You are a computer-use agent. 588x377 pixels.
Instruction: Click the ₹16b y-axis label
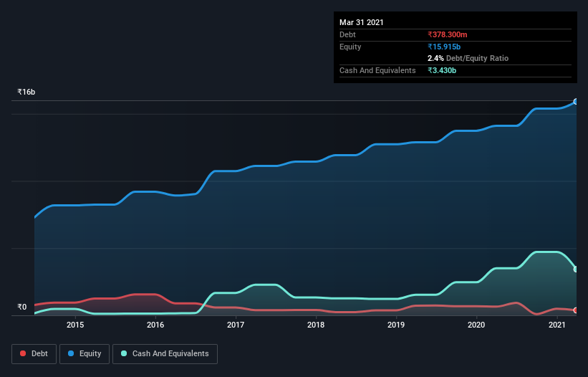(26, 92)
